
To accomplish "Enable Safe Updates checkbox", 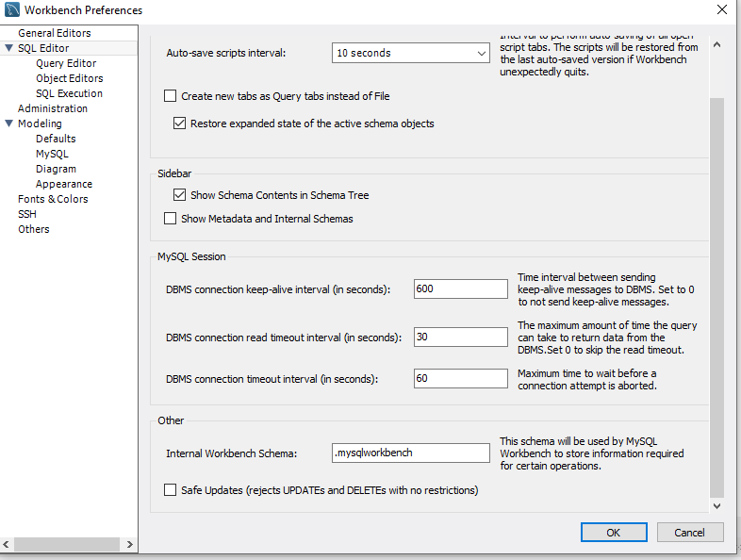I will coord(170,489).
